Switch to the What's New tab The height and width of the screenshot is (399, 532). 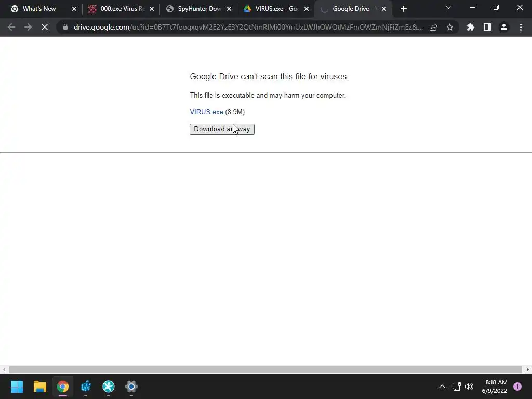pyautogui.click(x=39, y=9)
